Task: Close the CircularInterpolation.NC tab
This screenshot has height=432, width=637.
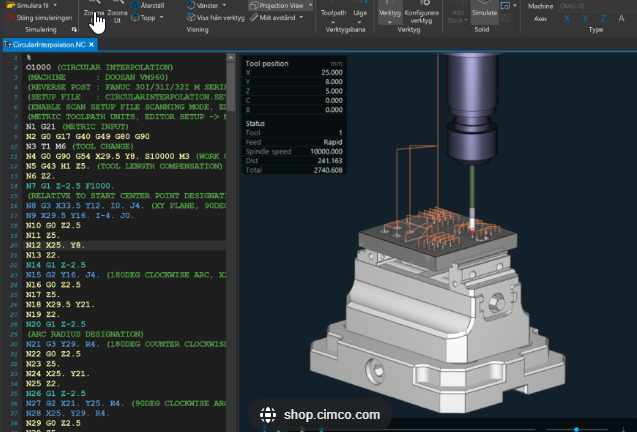Action: [x=92, y=45]
